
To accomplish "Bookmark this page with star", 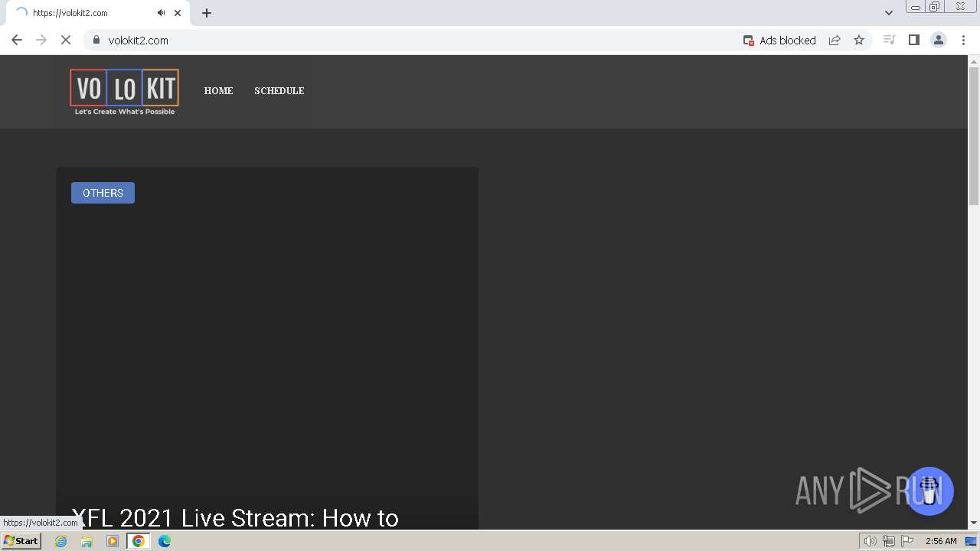I will 859,41.
